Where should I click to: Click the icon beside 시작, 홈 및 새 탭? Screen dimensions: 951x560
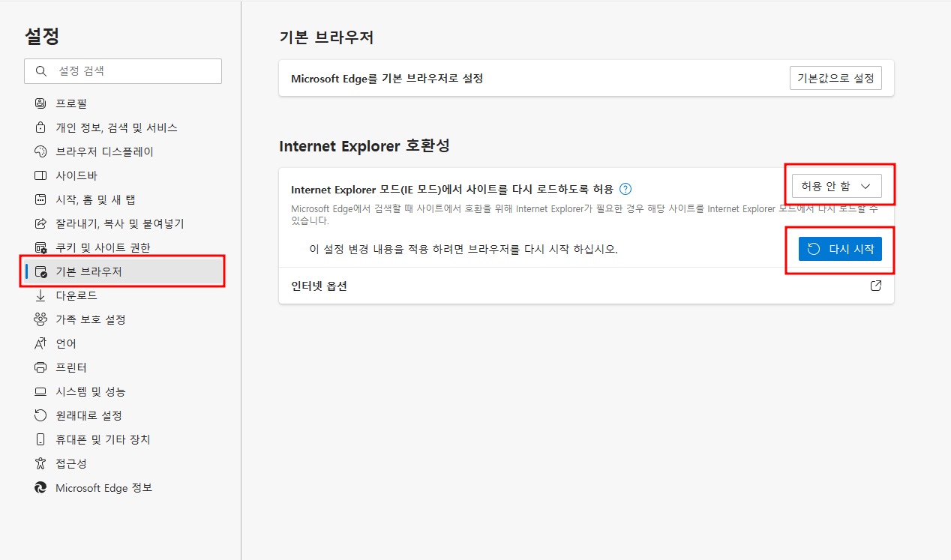tap(40, 199)
